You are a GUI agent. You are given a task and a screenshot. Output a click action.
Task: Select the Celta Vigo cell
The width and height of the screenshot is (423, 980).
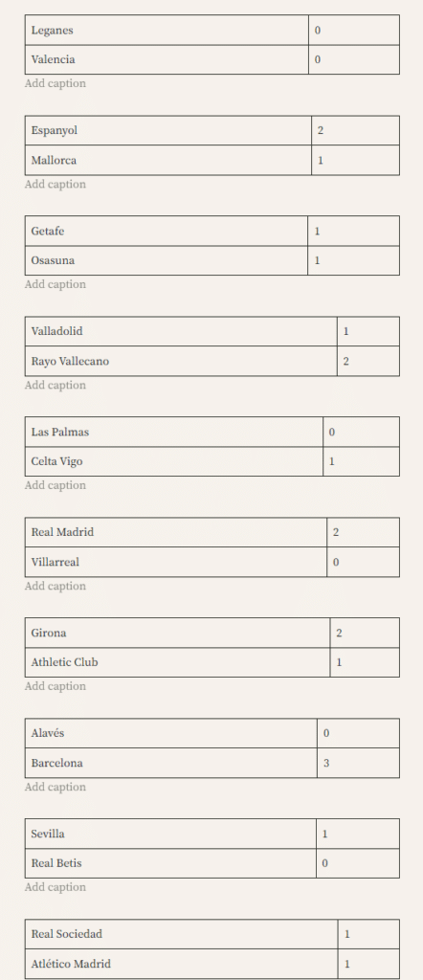click(174, 462)
